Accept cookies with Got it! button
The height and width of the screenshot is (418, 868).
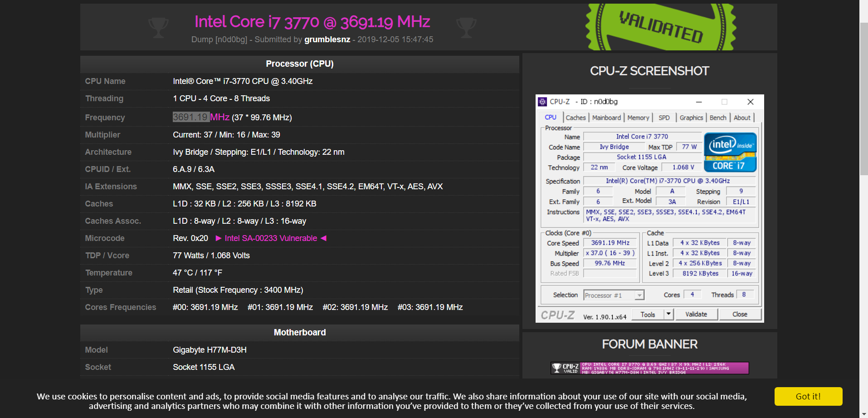coord(808,396)
